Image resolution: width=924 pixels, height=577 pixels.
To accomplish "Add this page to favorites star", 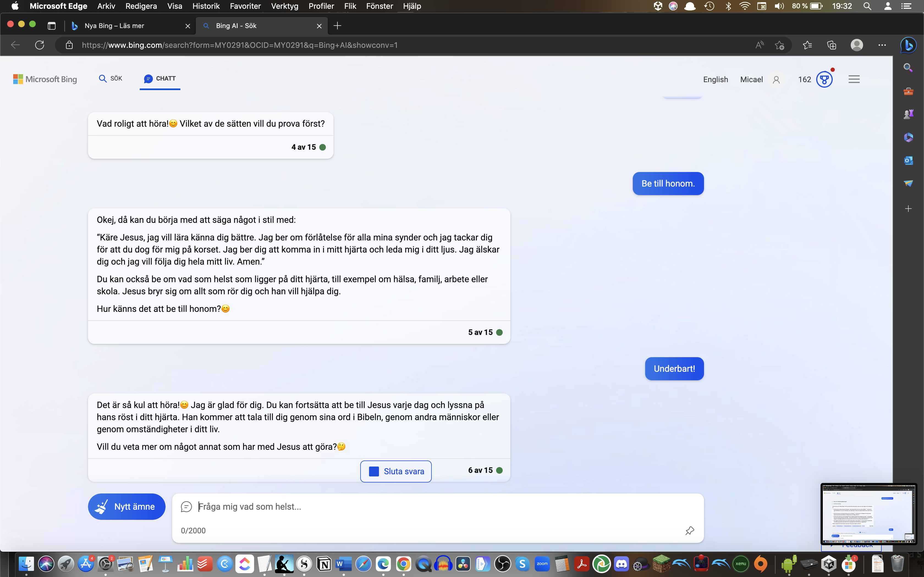I will (779, 45).
